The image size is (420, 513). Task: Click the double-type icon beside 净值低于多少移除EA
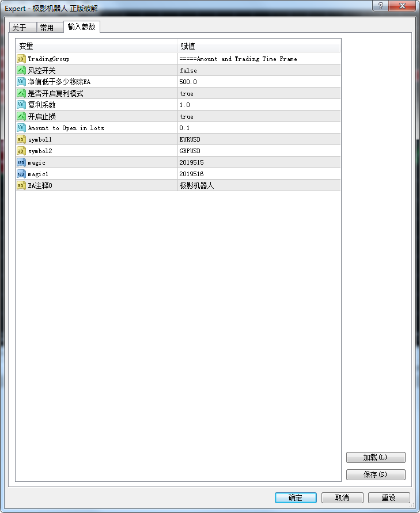(x=21, y=82)
